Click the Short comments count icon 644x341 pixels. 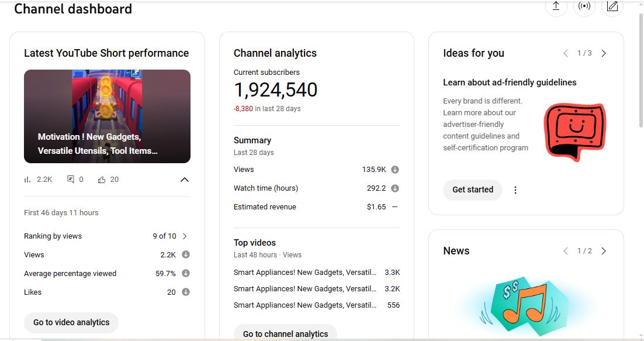71,180
